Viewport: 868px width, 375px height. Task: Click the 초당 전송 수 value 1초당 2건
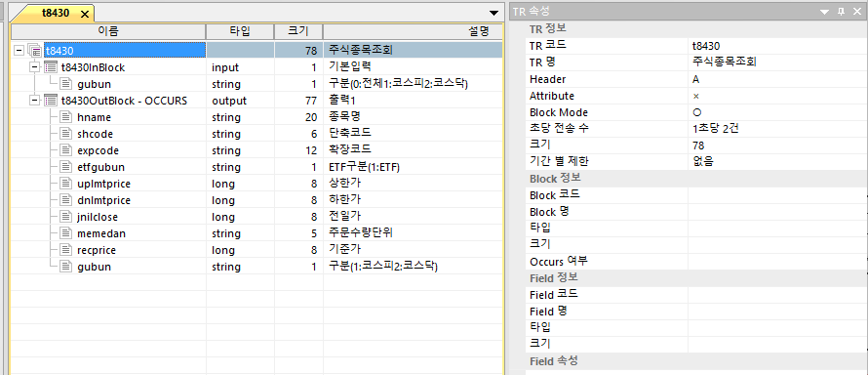click(776, 129)
